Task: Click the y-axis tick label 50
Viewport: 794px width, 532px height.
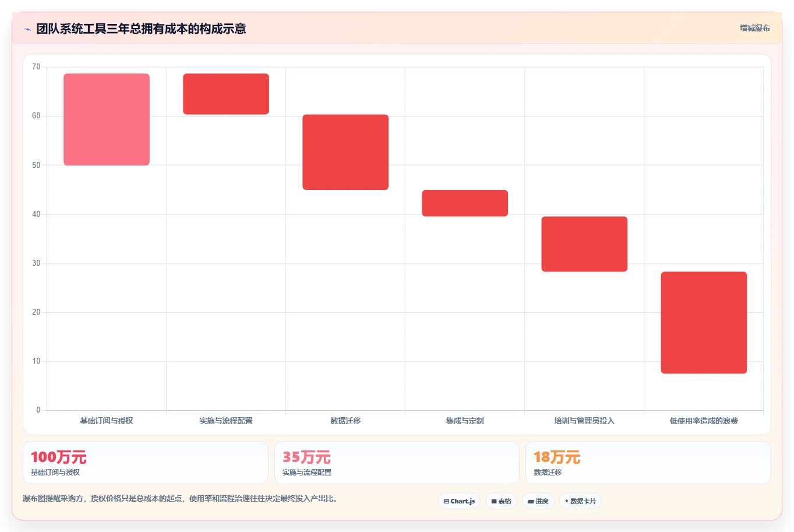Action: click(36, 165)
